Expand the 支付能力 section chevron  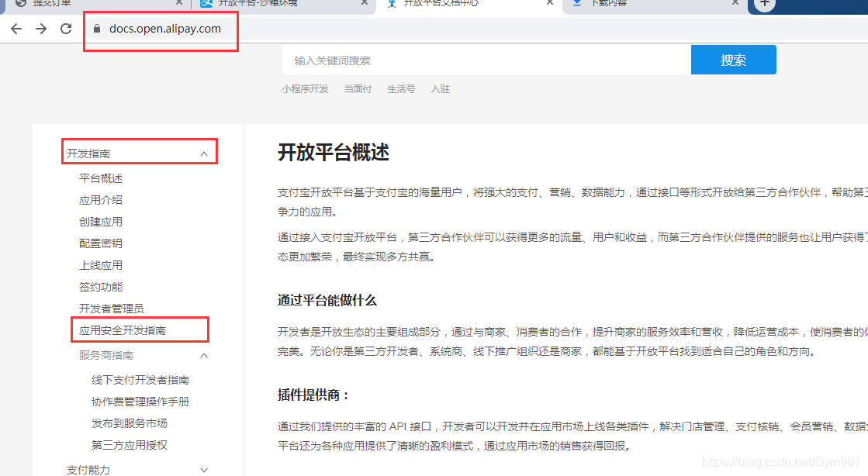204,470
